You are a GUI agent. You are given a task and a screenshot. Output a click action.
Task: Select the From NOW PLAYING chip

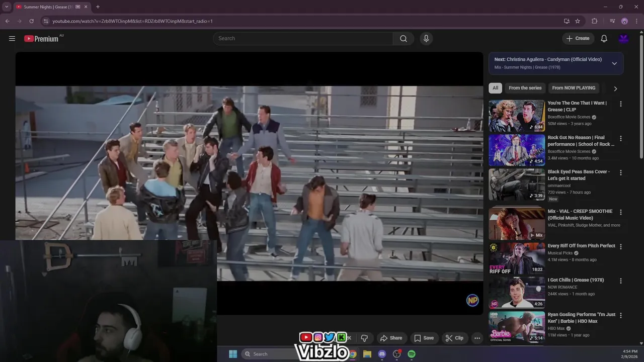tap(574, 88)
